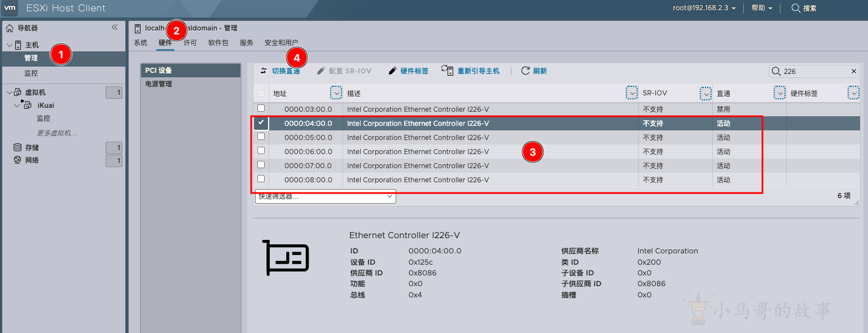Image resolution: width=868 pixels, height=333 pixels.
Task: Collapse the iKuai tree node
Action: 17,106
